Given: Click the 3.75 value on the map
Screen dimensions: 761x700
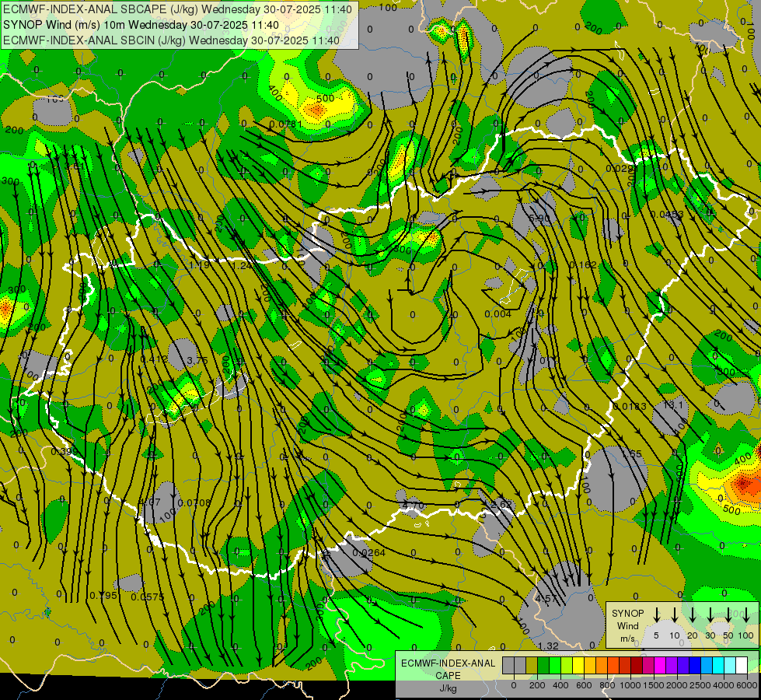Looking at the screenshot, I should (197, 360).
